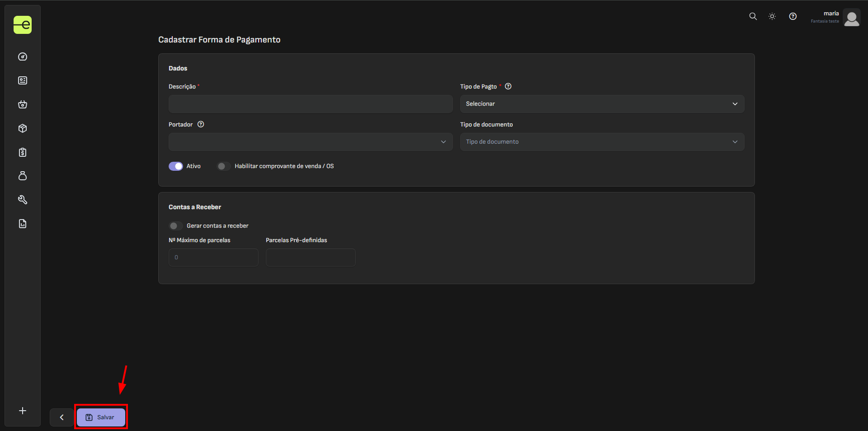Open the contacts card icon in sidebar

pos(23,80)
